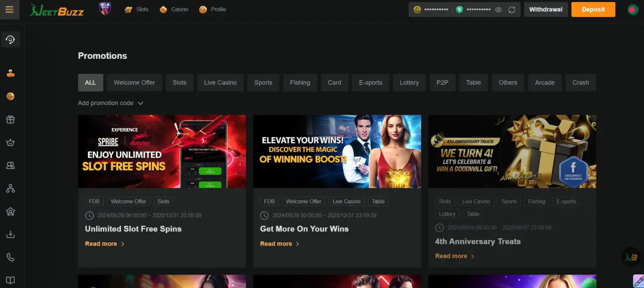Screen dimensions: 644x288
Task: Expand Add promotion code section
Action: click(x=111, y=103)
